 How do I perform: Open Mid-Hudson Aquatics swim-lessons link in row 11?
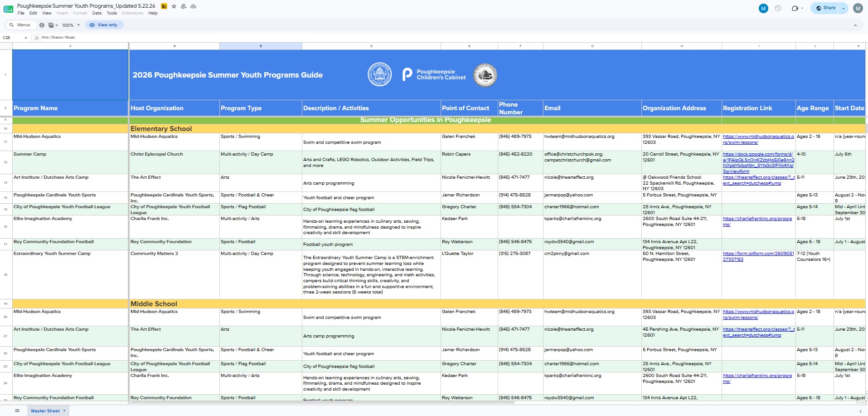pos(758,139)
